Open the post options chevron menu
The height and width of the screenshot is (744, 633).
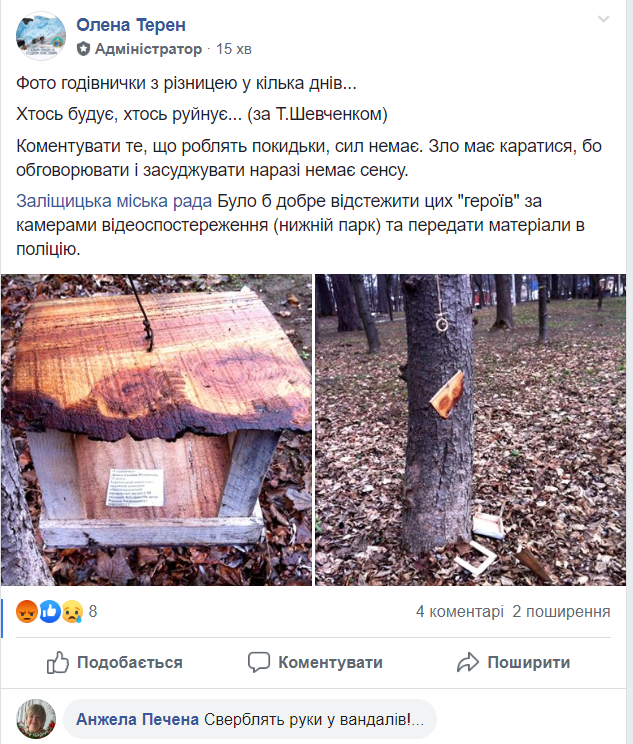(603, 19)
